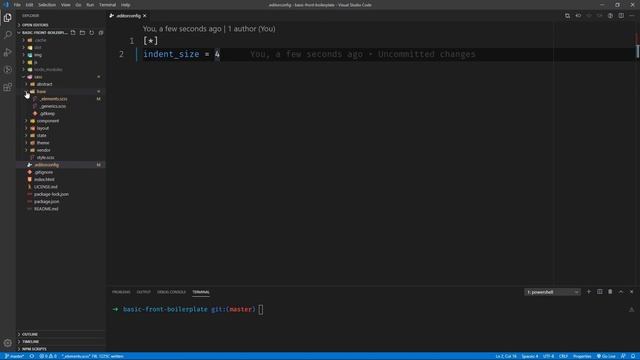Open the editor More Actions menu
Image resolution: width=640 pixels, height=360 pixels.
(x=632, y=16)
